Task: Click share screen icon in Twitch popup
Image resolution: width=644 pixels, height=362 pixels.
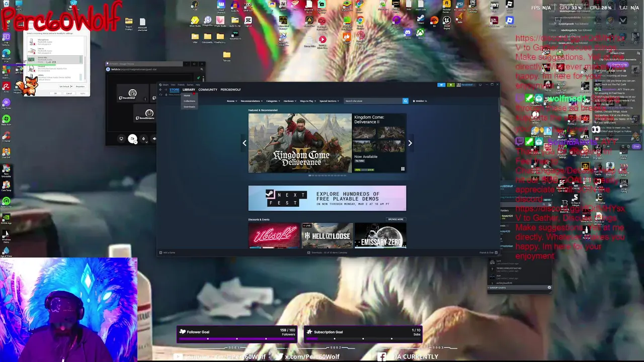Action: pyautogui.click(x=121, y=139)
